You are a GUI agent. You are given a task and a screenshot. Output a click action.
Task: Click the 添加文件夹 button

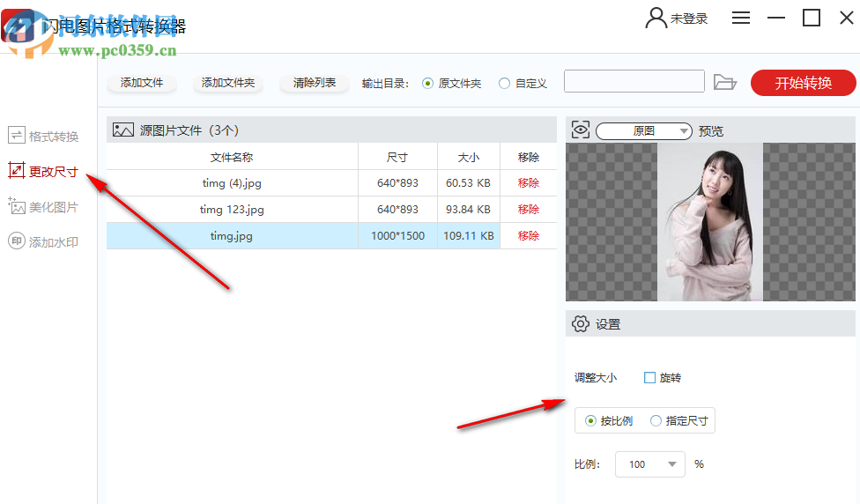228,83
